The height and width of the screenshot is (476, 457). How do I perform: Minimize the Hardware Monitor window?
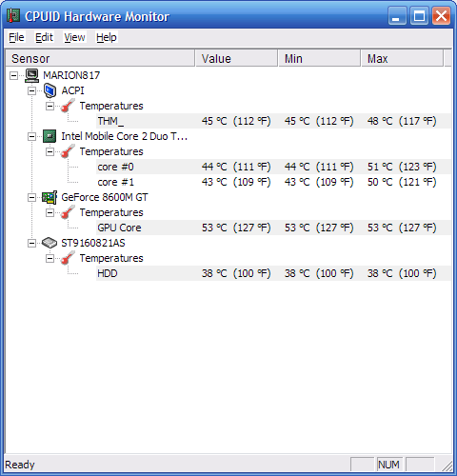397,16
